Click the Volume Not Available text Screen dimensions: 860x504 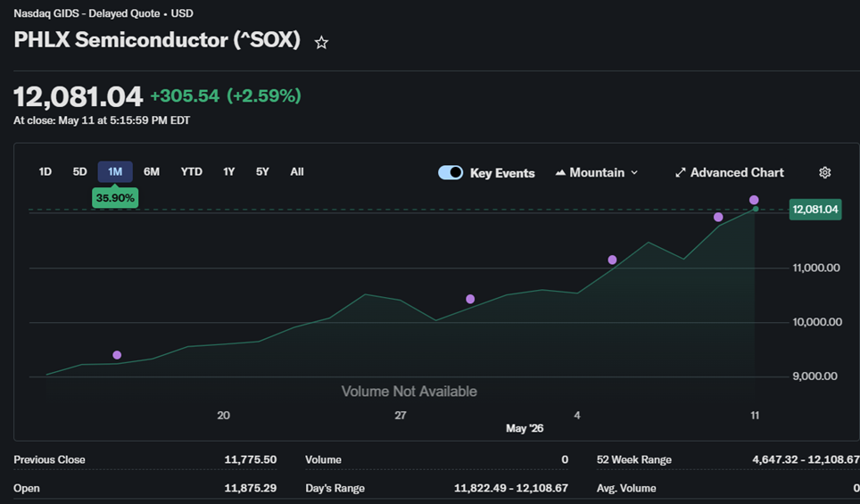(x=409, y=392)
